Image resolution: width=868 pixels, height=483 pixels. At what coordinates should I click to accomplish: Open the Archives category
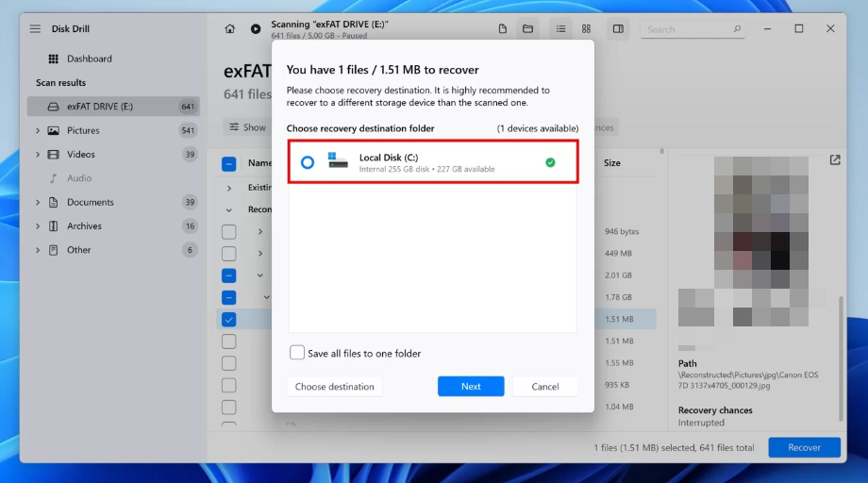(x=84, y=226)
